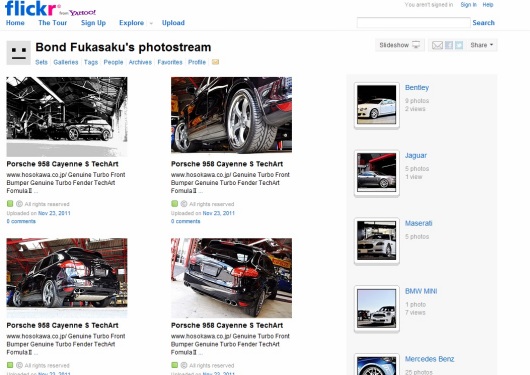Open the top-right photo title Porsche 958 Cayenne S TechArt
The width and height of the screenshot is (530, 375).
coord(227,164)
